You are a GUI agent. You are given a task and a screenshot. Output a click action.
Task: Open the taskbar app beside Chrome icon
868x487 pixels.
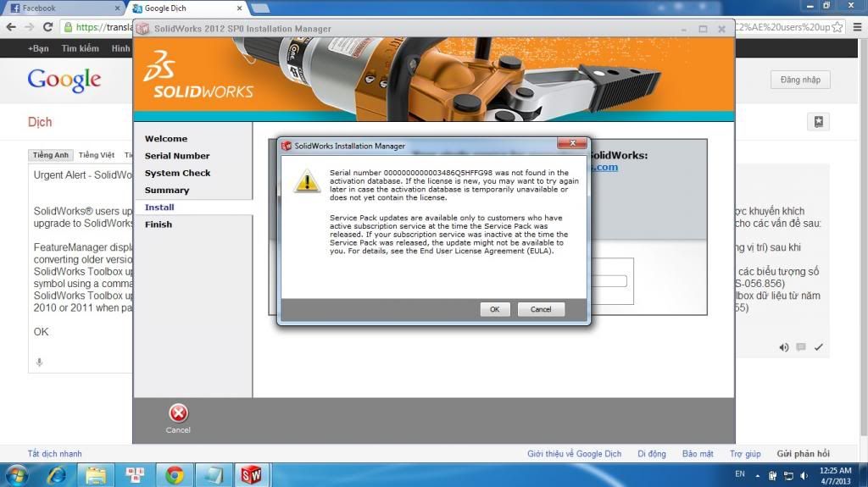pyautogui.click(x=214, y=475)
